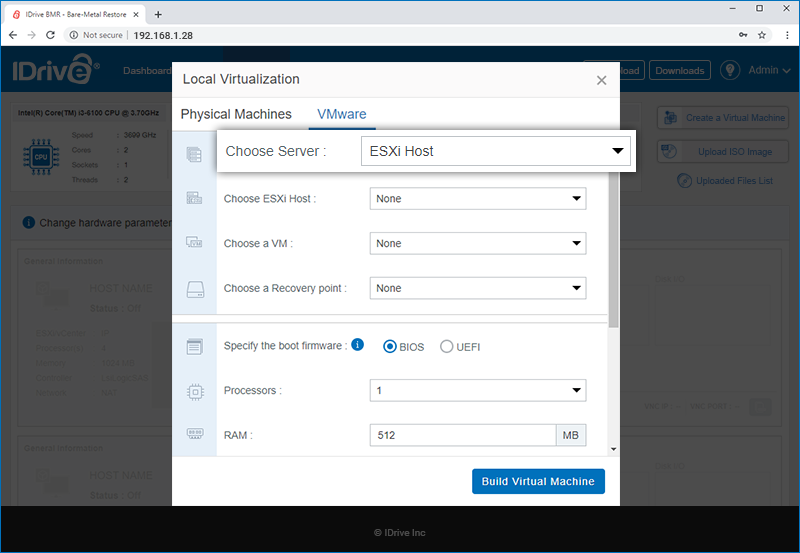Click the MB unit label beside RAM

click(570, 435)
